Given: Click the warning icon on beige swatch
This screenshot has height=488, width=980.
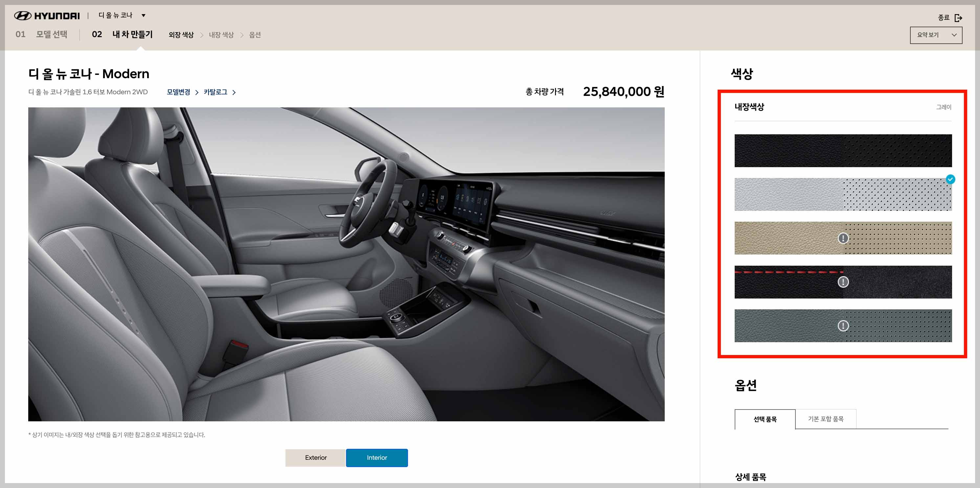Looking at the screenshot, I should pyautogui.click(x=843, y=238).
